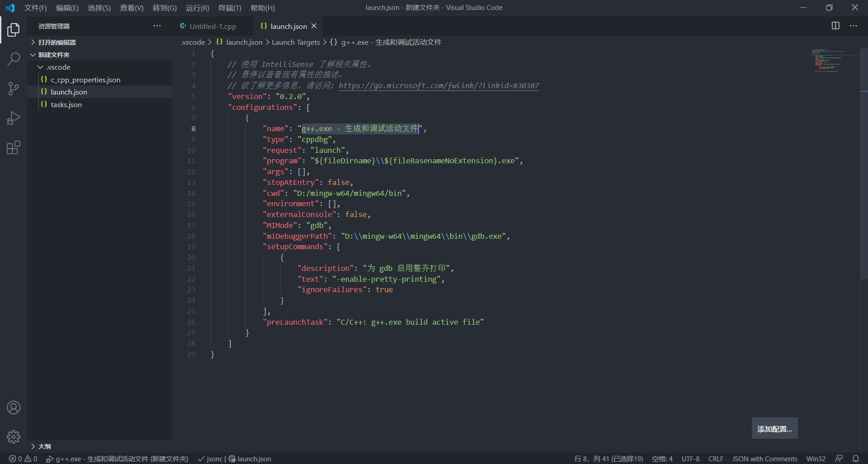Viewport: 868px width, 464px height.
Task: Click the "program" line in editor
Action: tap(392, 161)
